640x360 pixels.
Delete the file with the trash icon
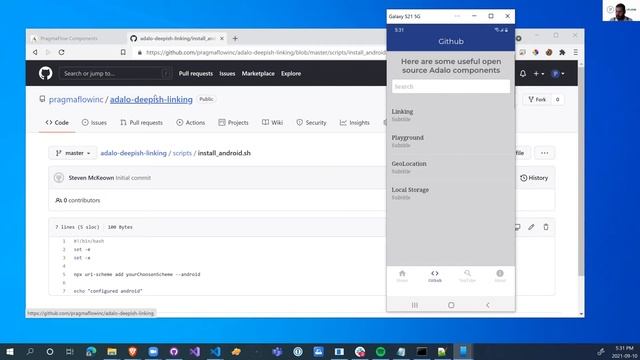click(546, 227)
